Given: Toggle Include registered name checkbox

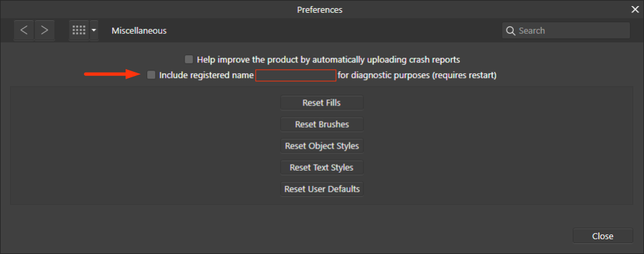Looking at the screenshot, I should [151, 75].
